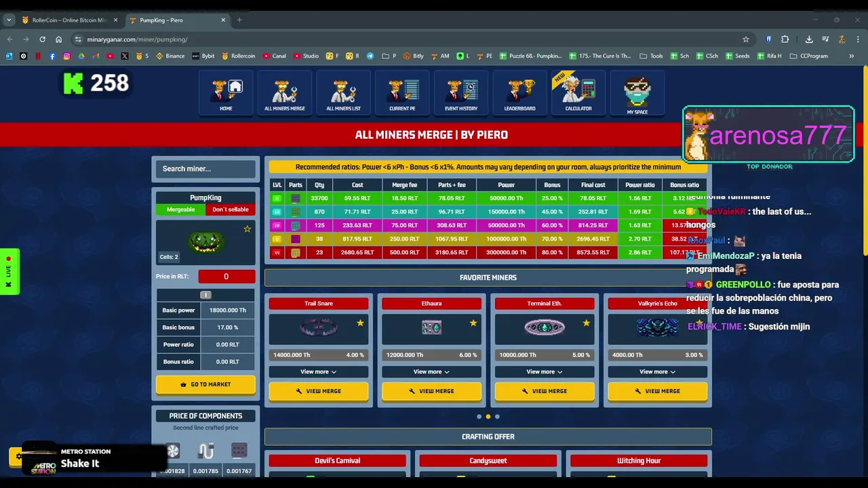Edit the Price in RLT field
Image resolution: width=868 pixels, height=488 pixels.
(x=226, y=277)
